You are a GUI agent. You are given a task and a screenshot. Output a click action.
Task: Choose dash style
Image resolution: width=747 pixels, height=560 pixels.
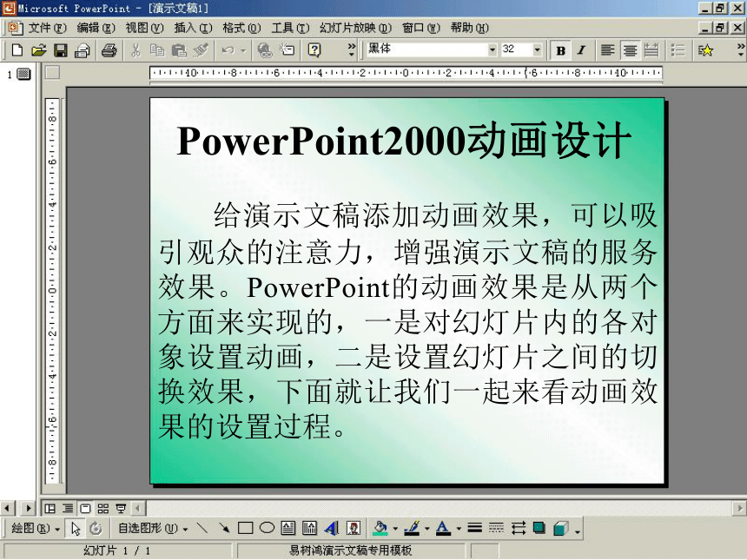pos(496,528)
